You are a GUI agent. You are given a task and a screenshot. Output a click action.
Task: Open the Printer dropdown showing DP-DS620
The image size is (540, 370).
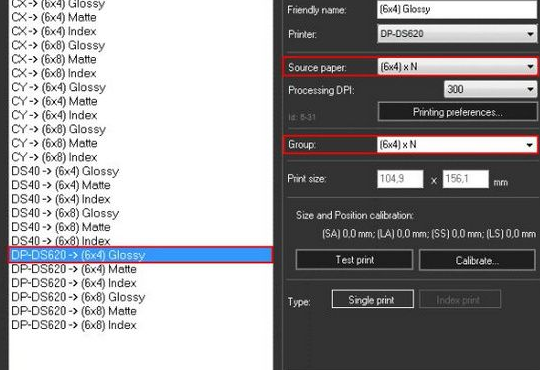[x=457, y=34]
